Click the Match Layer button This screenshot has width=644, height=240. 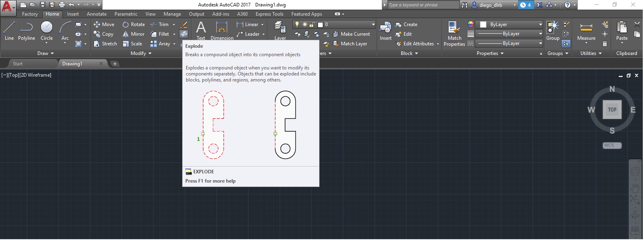[x=350, y=44]
